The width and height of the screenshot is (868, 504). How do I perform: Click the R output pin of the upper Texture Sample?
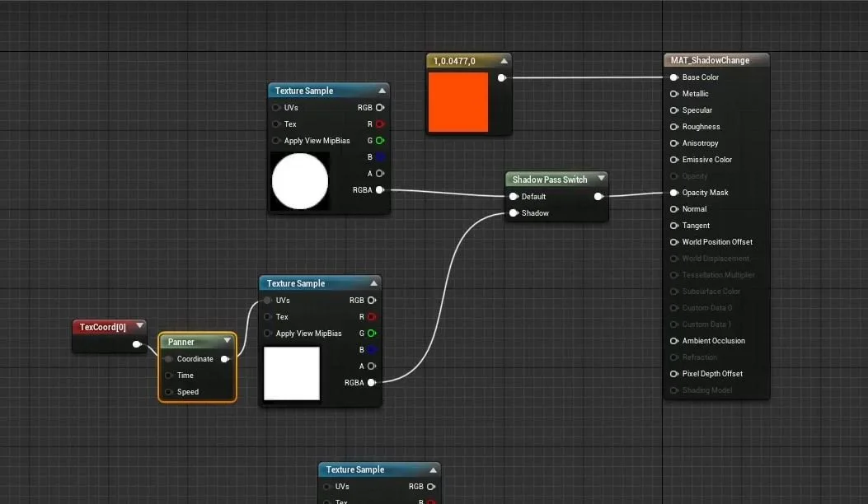pos(378,124)
